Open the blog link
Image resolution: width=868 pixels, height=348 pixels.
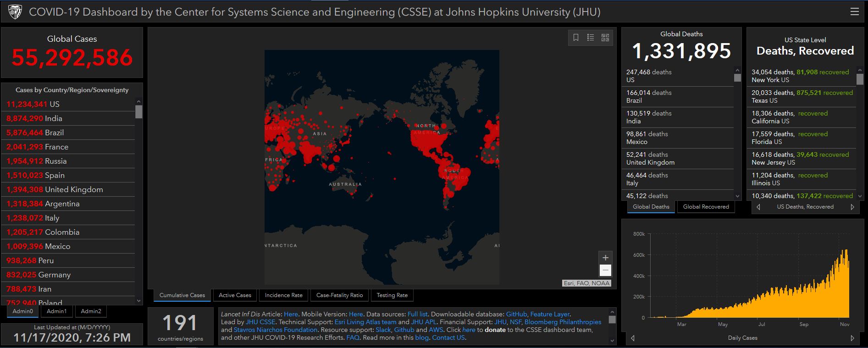point(421,337)
